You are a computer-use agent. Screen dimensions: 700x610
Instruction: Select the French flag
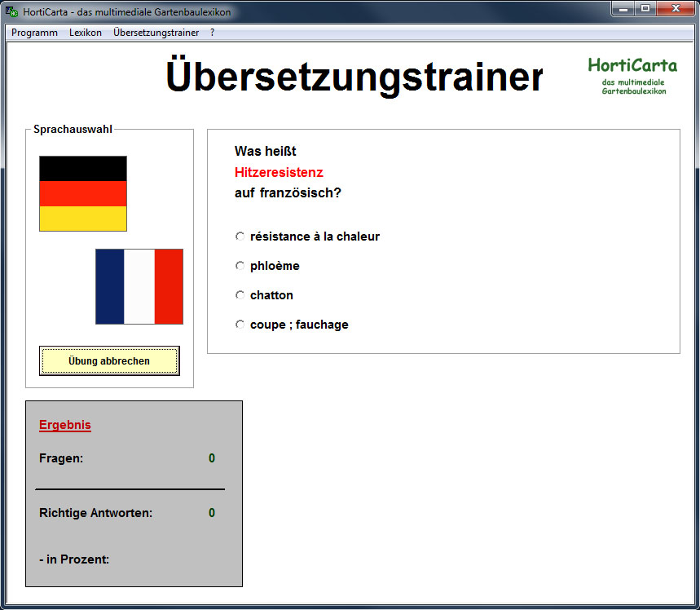[139, 286]
